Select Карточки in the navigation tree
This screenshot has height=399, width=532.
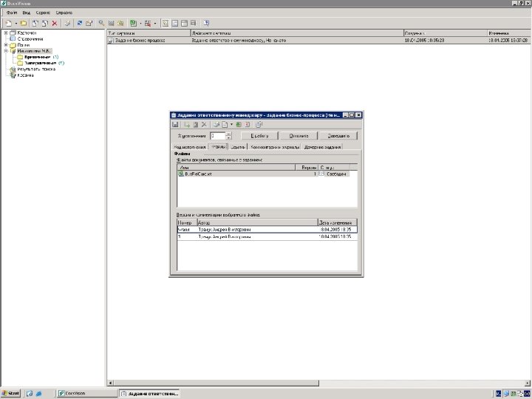click(27, 33)
